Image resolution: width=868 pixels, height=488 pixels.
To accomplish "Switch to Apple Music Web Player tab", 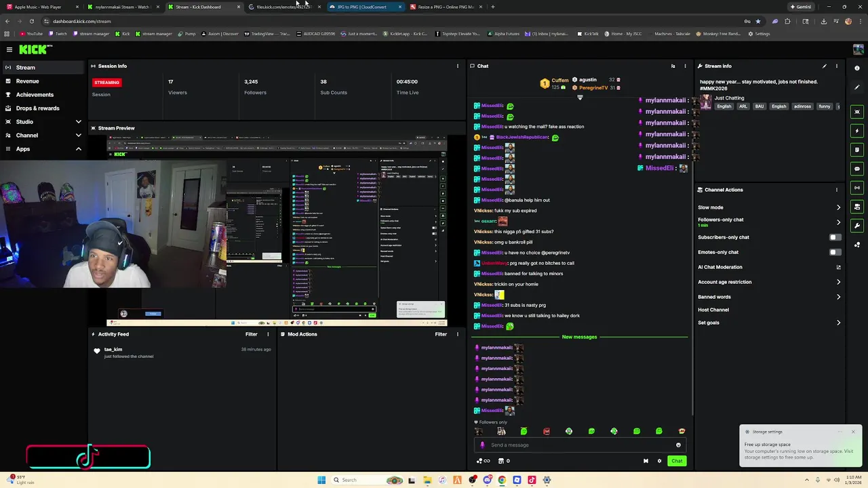I will pos(41,7).
